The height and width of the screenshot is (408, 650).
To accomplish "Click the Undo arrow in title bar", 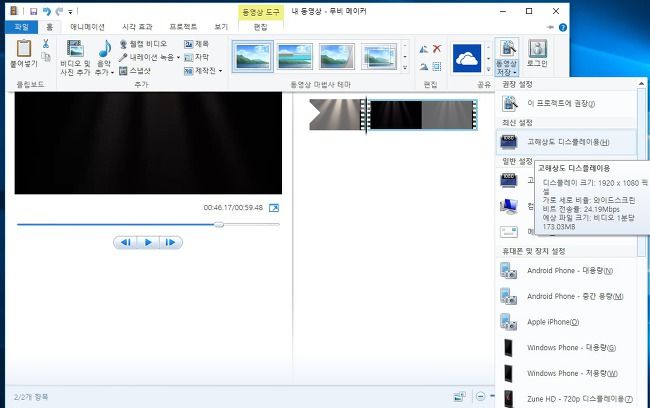I will [46, 11].
